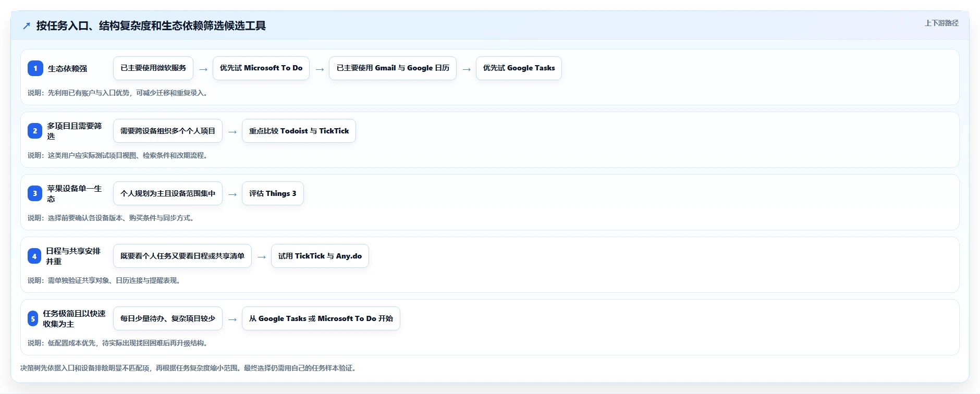
Task: Select the 既要看个人任务又要看日程或共享清单 box
Action: [182, 256]
